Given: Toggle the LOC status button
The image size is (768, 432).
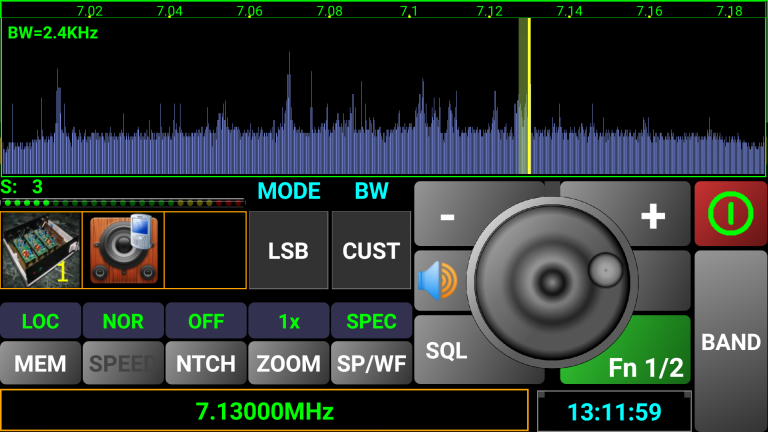Looking at the screenshot, I should tap(41, 321).
